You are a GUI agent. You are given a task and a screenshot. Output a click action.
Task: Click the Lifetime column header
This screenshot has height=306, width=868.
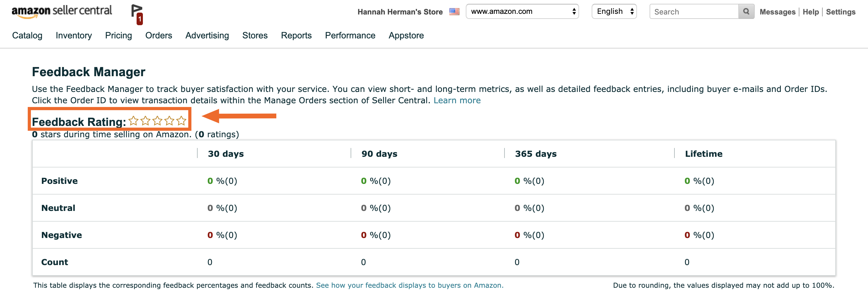[x=704, y=154]
